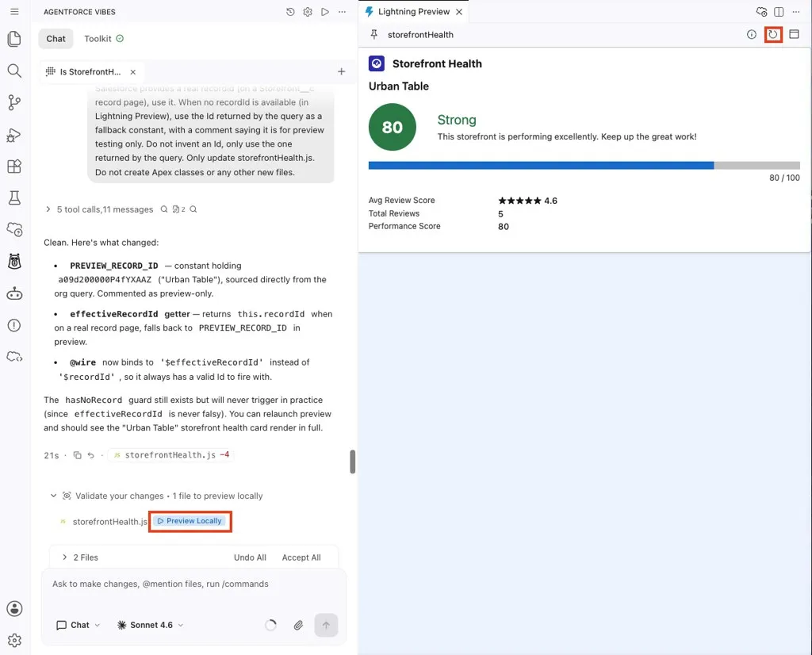812x655 pixels.
Task: Click the play icon in Agentforce Vibes header
Action: (324, 11)
